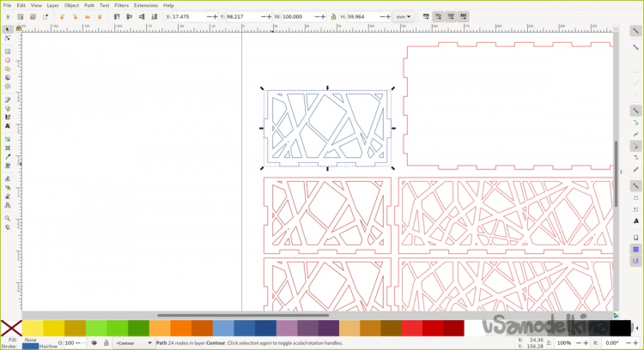Image resolution: width=644 pixels, height=350 pixels.
Task: Select the Zoom magnifier tool
Action: pyautogui.click(x=8, y=219)
